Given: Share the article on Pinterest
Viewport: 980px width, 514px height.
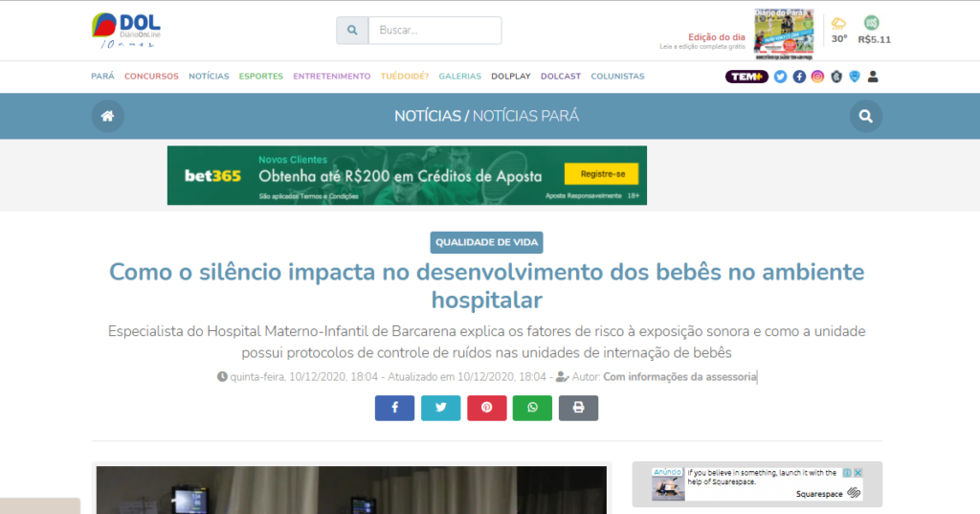Looking at the screenshot, I should point(486,408).
